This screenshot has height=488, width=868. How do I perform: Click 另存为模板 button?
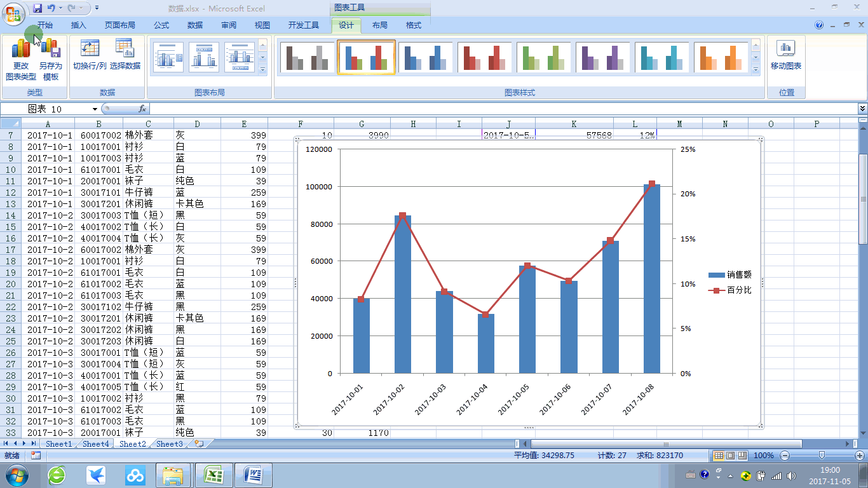tap(51, 60)
